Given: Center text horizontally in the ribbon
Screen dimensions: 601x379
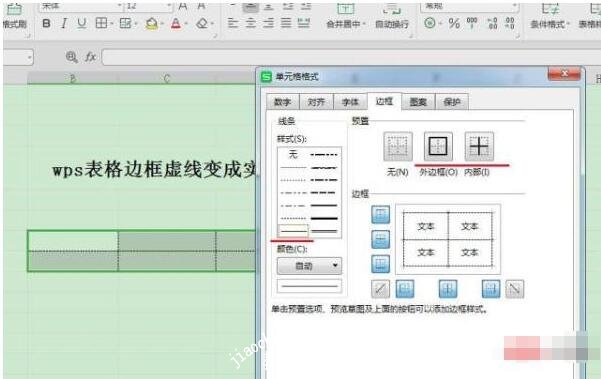Looking at the screenshot, I should 250,24.
